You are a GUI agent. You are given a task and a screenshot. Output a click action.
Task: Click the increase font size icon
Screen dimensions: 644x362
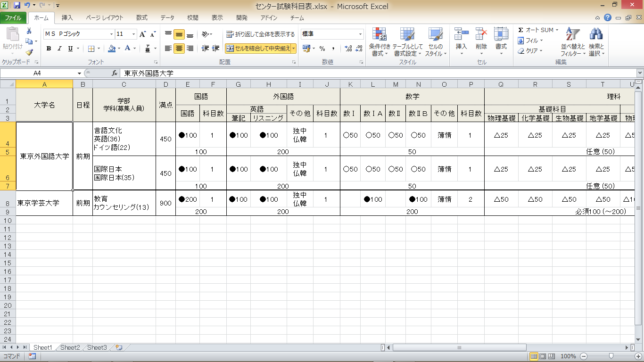[x=143, y=34]
